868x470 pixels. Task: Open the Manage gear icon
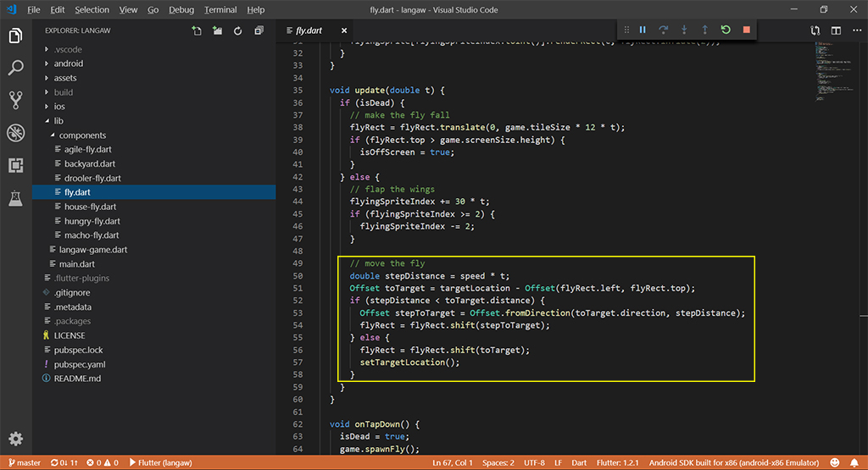[15, 439]
